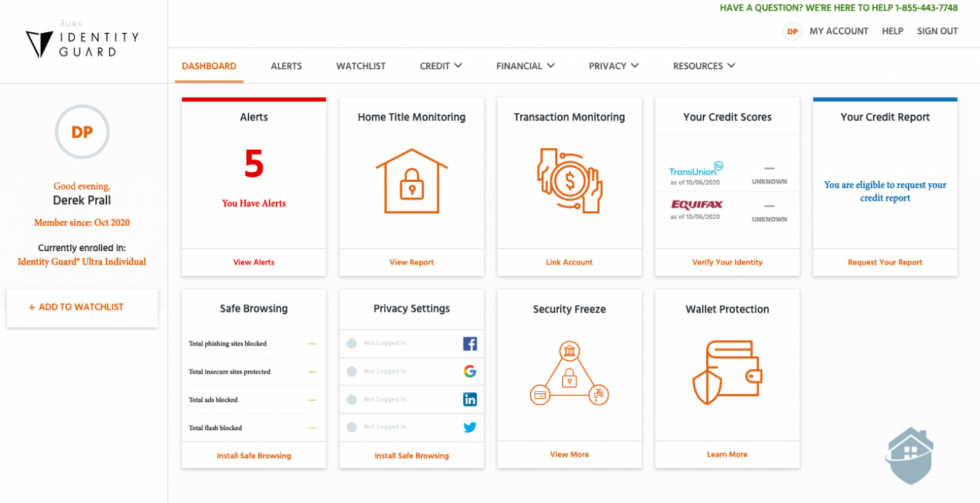Open the Facebook icon in Privacy Settings

coord(470,343)
